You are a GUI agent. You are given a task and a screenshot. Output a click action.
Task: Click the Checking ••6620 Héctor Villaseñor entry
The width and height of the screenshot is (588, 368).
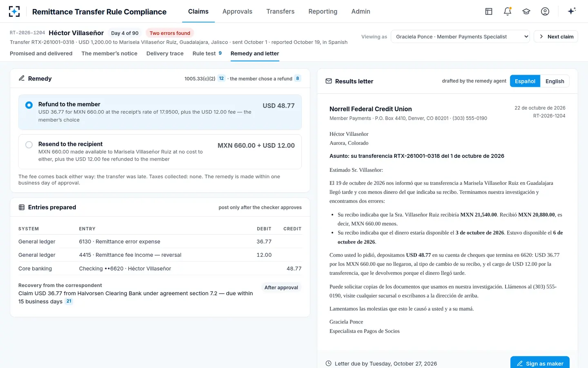coord(125,269)
